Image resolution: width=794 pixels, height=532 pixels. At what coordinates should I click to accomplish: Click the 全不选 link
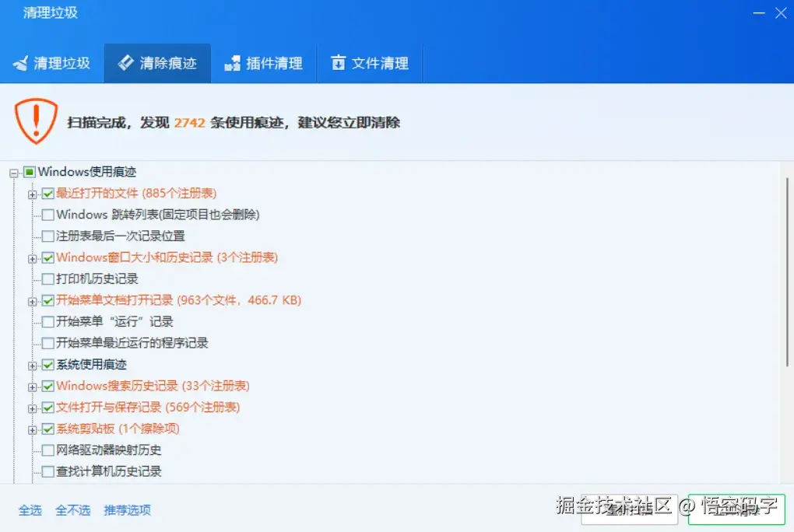[x=73, y=510]
